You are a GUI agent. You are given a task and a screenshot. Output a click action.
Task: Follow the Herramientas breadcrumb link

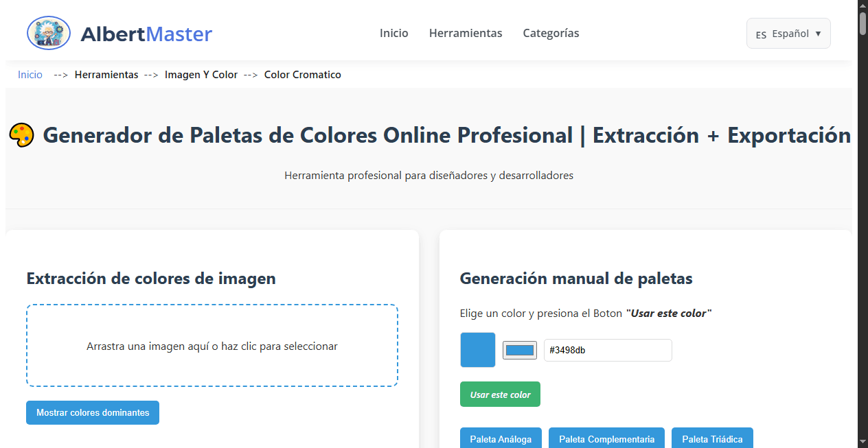[106, 74]
